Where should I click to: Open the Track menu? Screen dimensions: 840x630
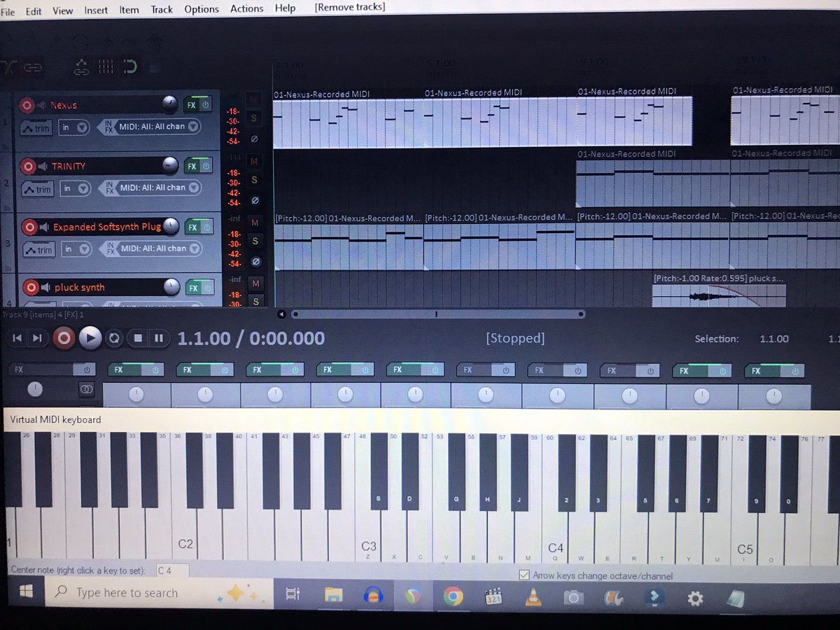pos(162,9)
